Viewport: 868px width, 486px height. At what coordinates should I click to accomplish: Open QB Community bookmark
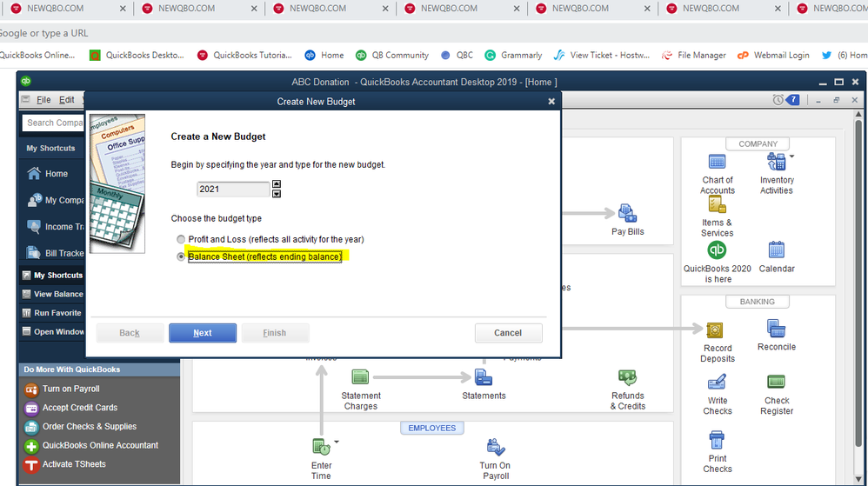pyautogui.click(x=392, y=55)
